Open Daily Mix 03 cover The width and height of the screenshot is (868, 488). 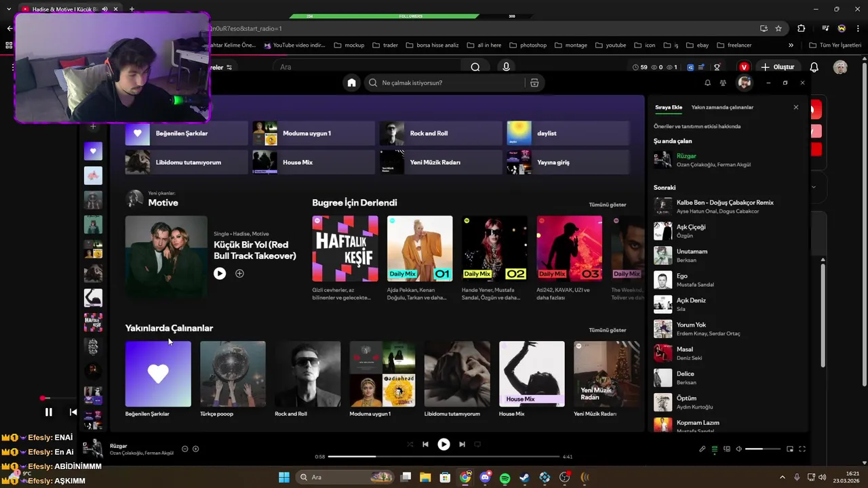click(570, 249)
